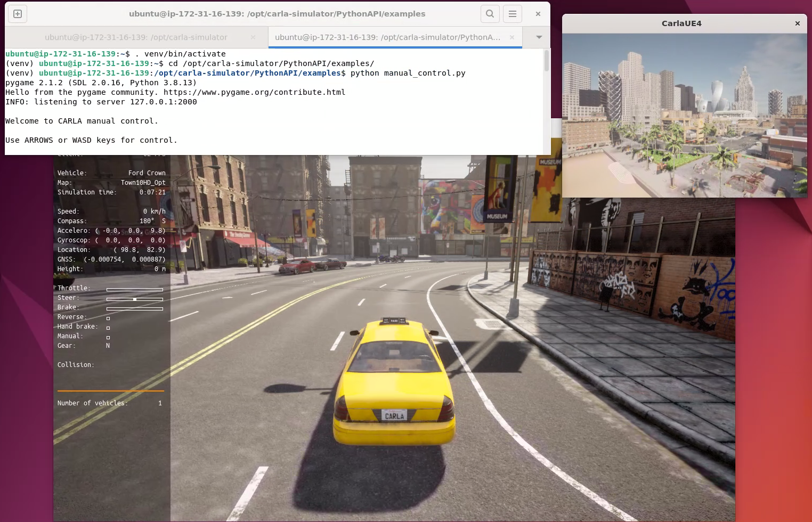Click the Simulation time value 0:07:21

tap(152, 192)
